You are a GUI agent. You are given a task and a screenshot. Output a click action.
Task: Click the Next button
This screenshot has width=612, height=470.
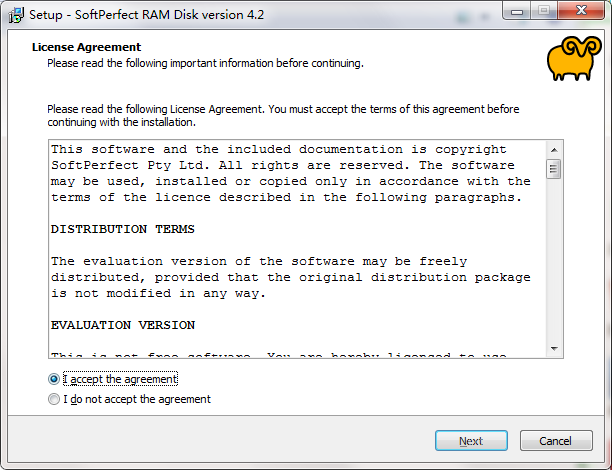(x=471, y=441)
